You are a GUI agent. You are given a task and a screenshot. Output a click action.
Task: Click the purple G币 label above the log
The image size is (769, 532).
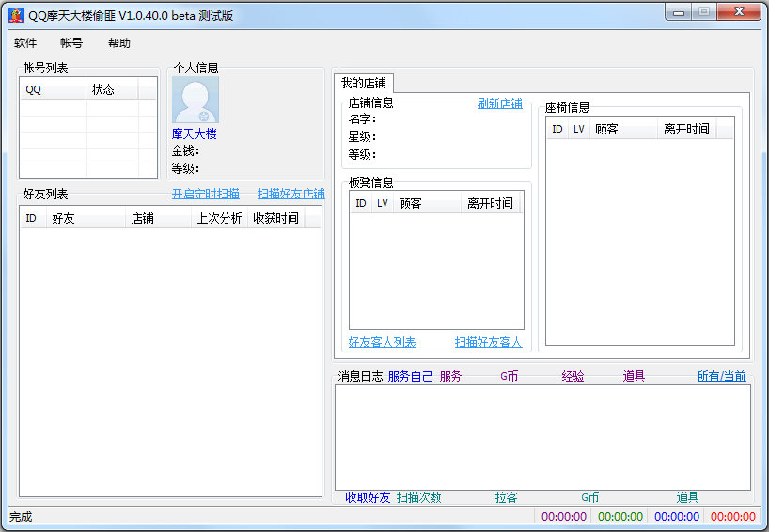pyautogui.click(x=510, y=376)
